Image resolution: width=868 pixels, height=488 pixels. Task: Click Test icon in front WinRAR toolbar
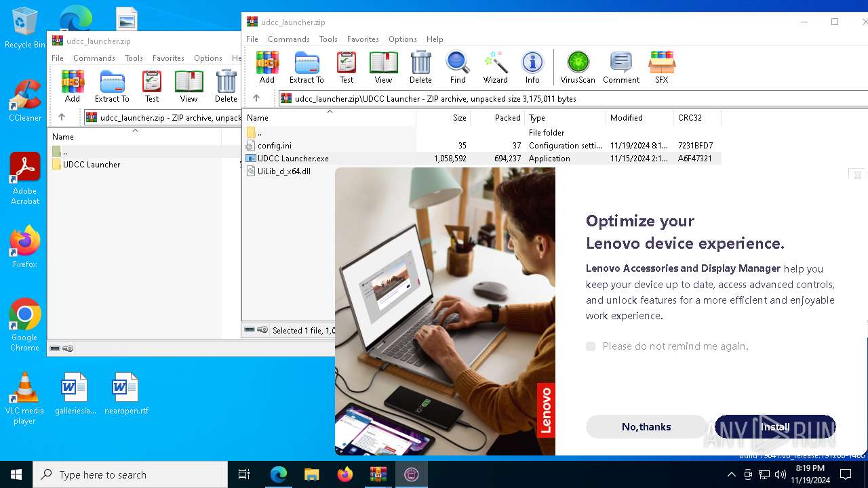tap(347, 67)
